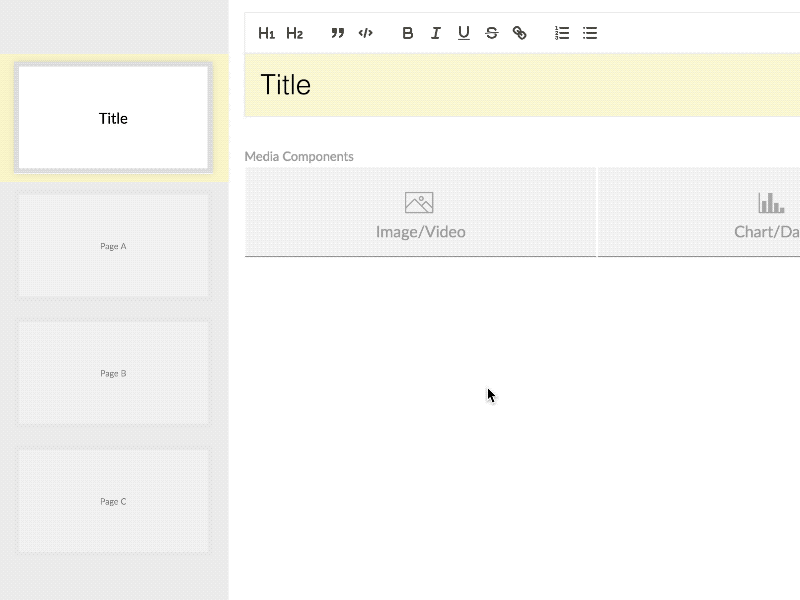Click the bar chart icon
Screen dimensions: 800x600
pyautogui.click(x=771, y=203)
